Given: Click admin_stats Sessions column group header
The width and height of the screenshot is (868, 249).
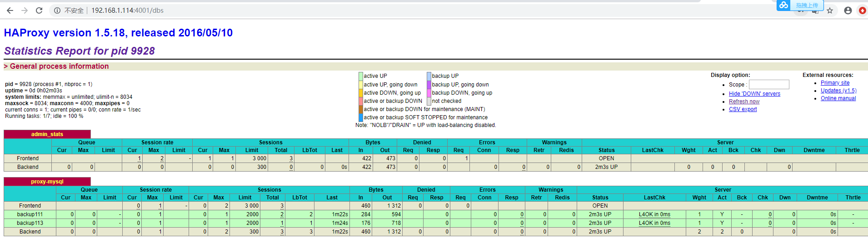Looking at the screenshot, I should tap(271, 142).
